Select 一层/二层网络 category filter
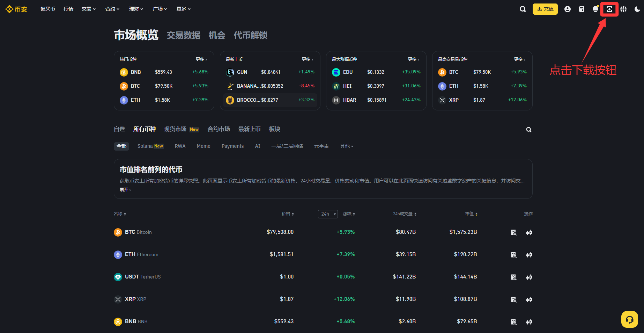Image resolution: width=644 pixels, height=333 pixels. [287, 146]
